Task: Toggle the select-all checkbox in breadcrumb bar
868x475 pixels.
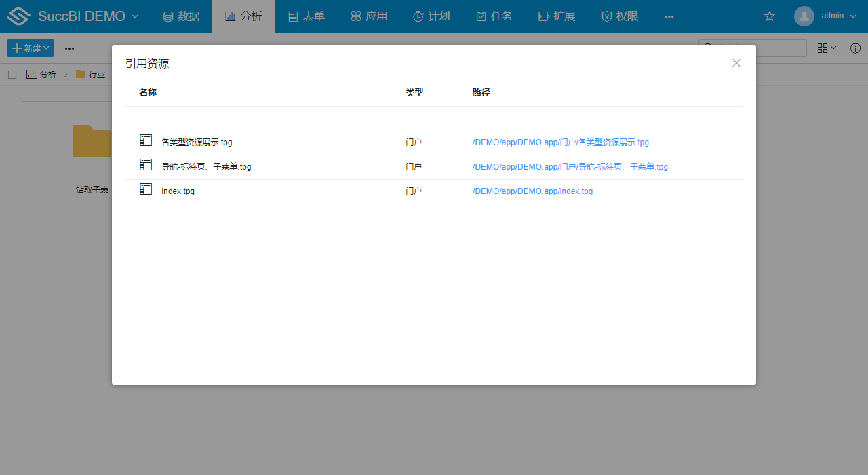Action: (12, 75)
